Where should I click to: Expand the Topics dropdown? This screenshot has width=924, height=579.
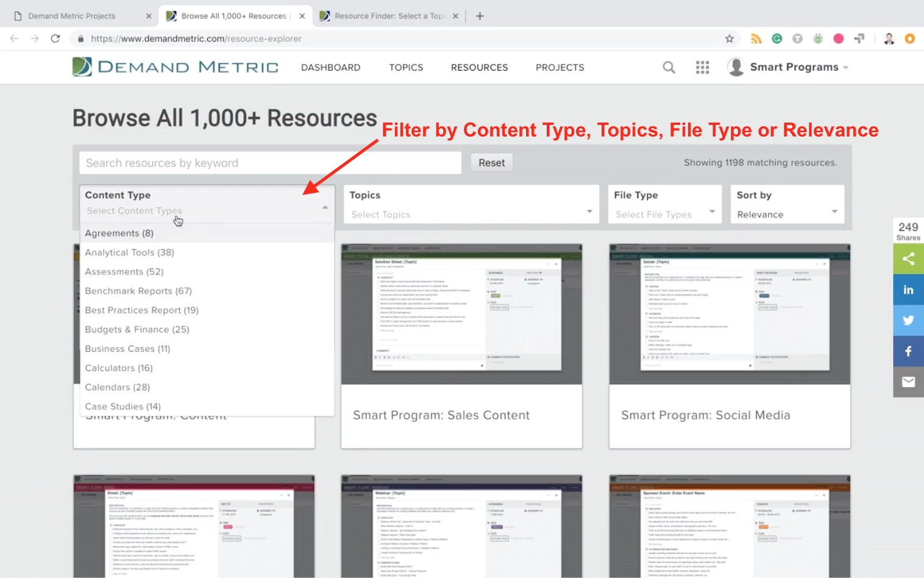[589, 211]
